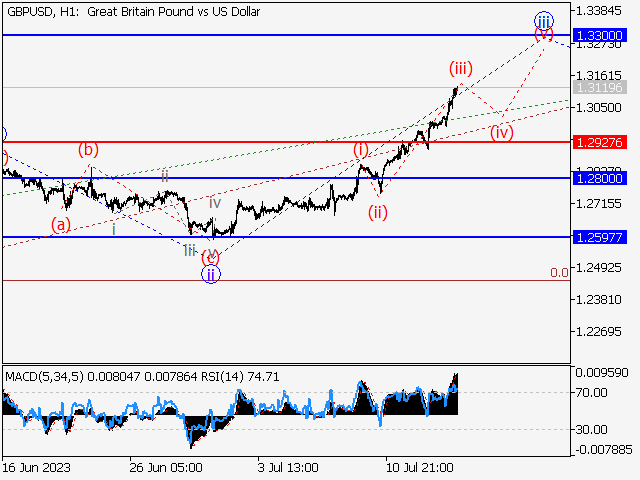The image size is (640, 480).
Task: Click the gray i wave label
Action: [x=114, y=230]
